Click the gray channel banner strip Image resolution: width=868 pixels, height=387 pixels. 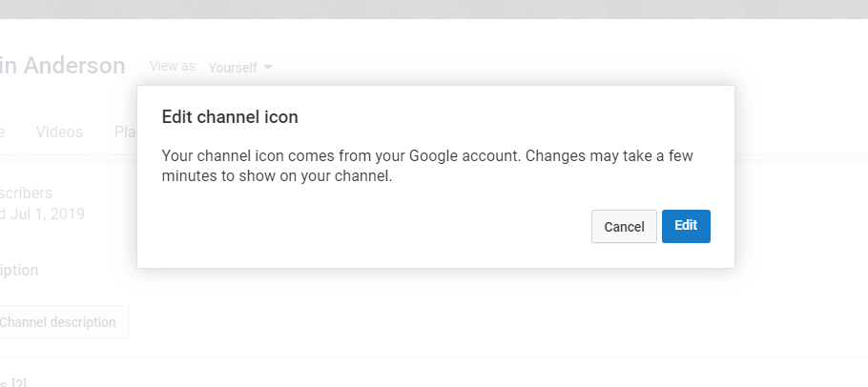[434, 9]
